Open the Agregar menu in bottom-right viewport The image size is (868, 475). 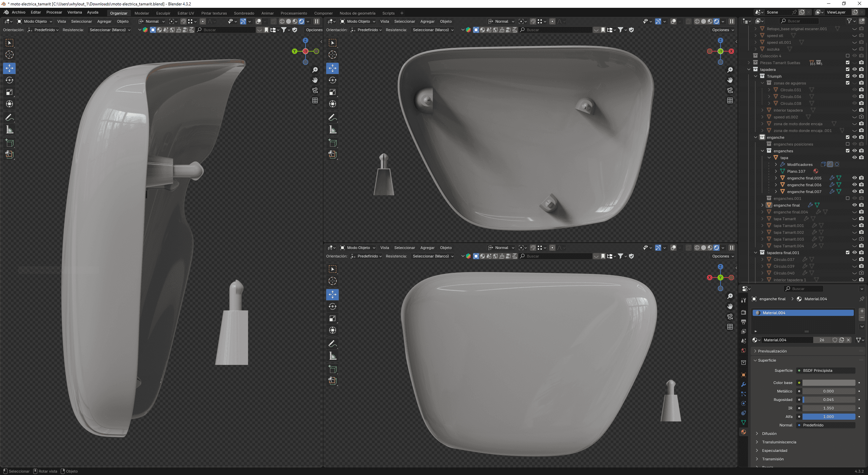(427, 248)
